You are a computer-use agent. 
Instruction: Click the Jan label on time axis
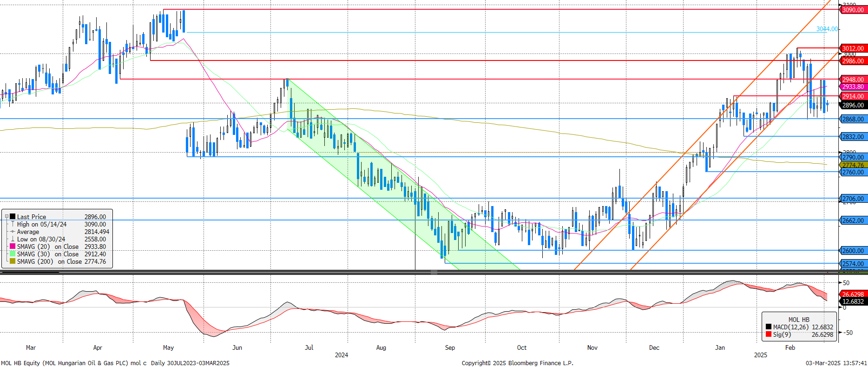tap(720, 347)
